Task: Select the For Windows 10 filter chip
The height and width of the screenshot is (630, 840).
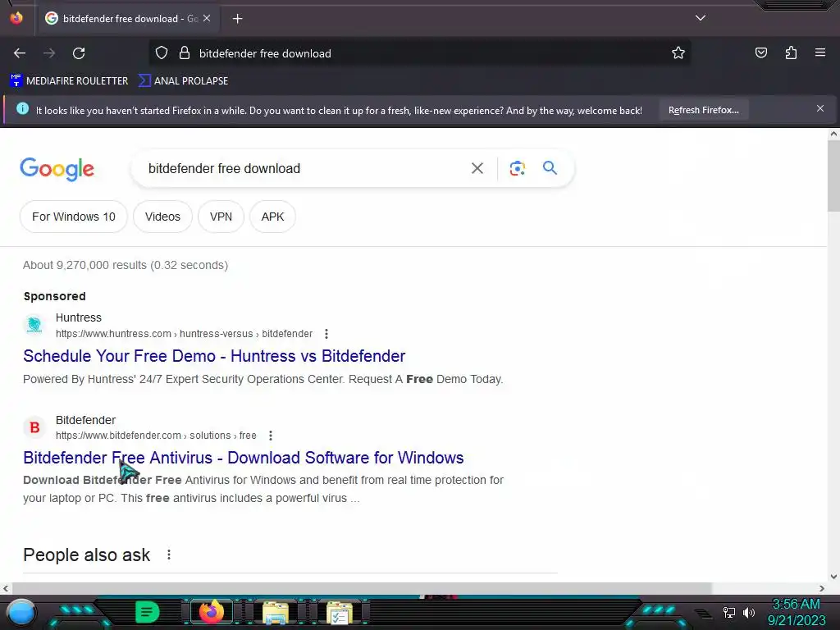Action: 73,217
